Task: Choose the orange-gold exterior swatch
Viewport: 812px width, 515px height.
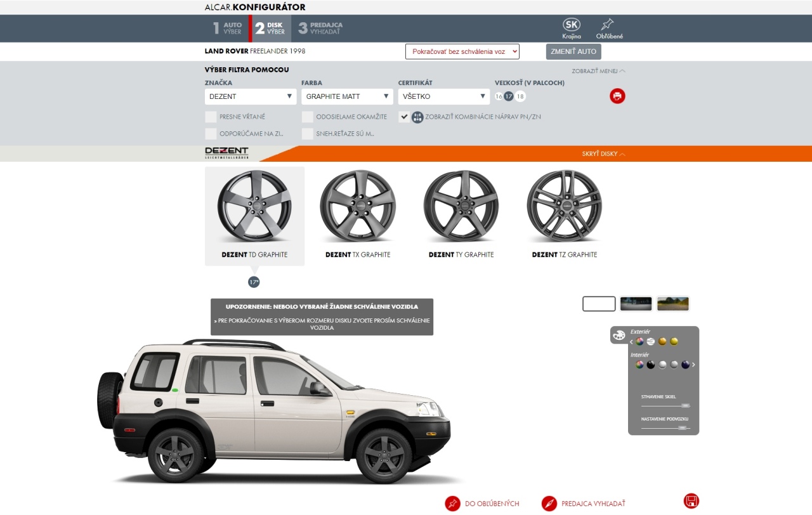Action: click(662, 342)
